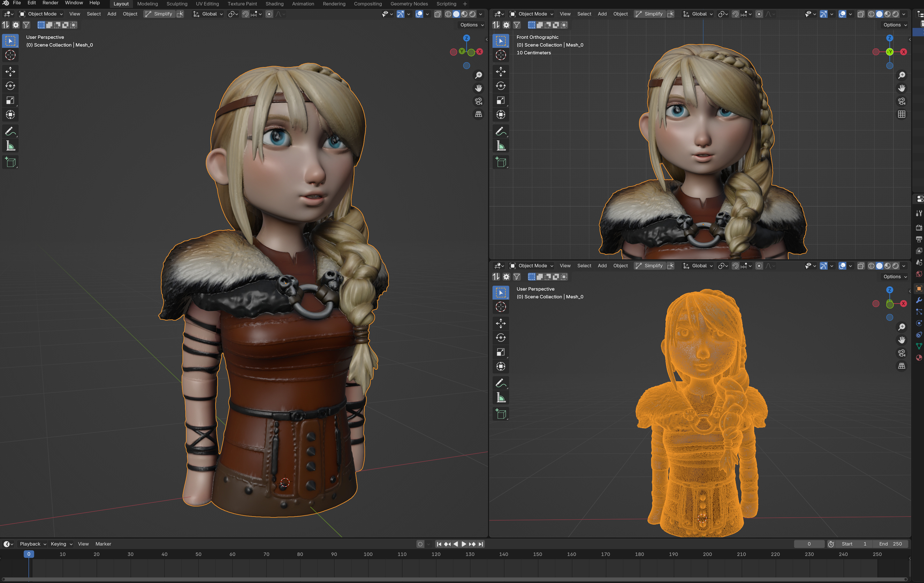Switch left viewport to Wireframe shading
Image resolution: width=924 pixels, height=583 pixels.
coord(448,14)
